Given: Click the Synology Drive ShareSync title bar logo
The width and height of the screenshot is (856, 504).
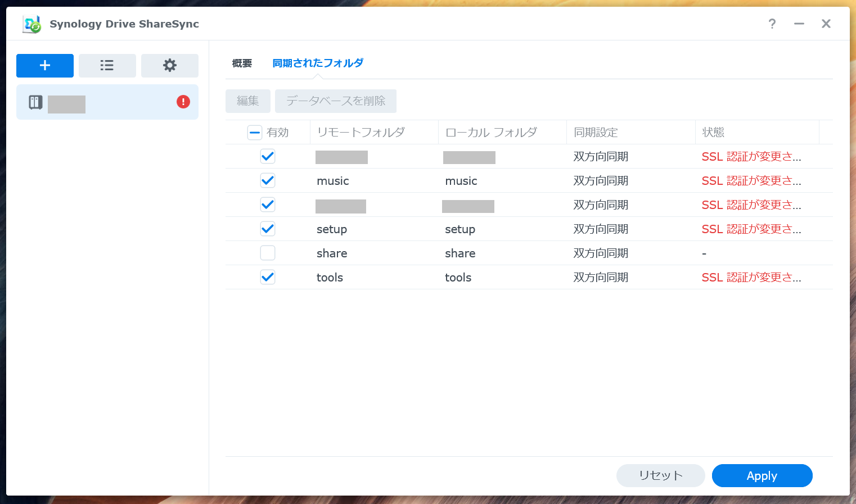Looking at the screenshot, I should (x=31, y=24).
